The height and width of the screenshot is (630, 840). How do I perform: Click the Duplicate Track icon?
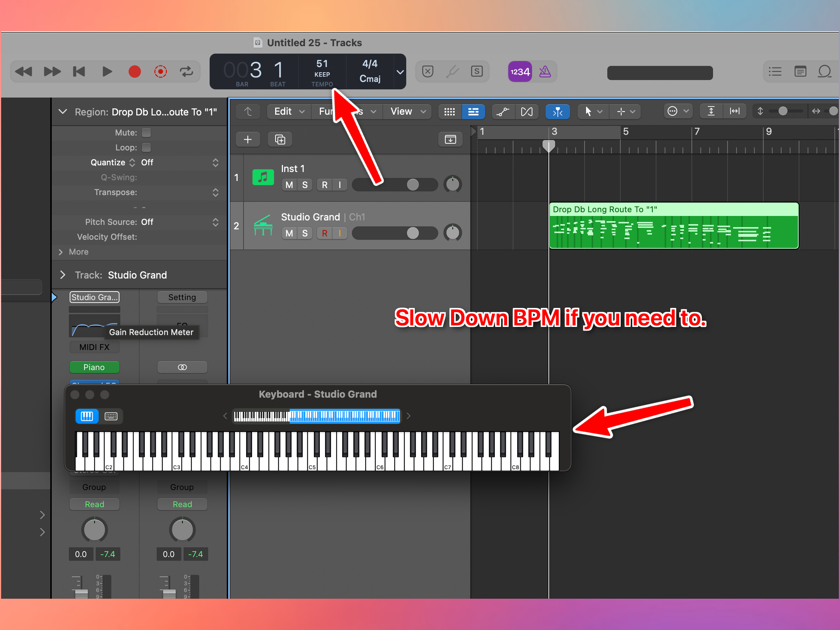click(x=280, y=139)
